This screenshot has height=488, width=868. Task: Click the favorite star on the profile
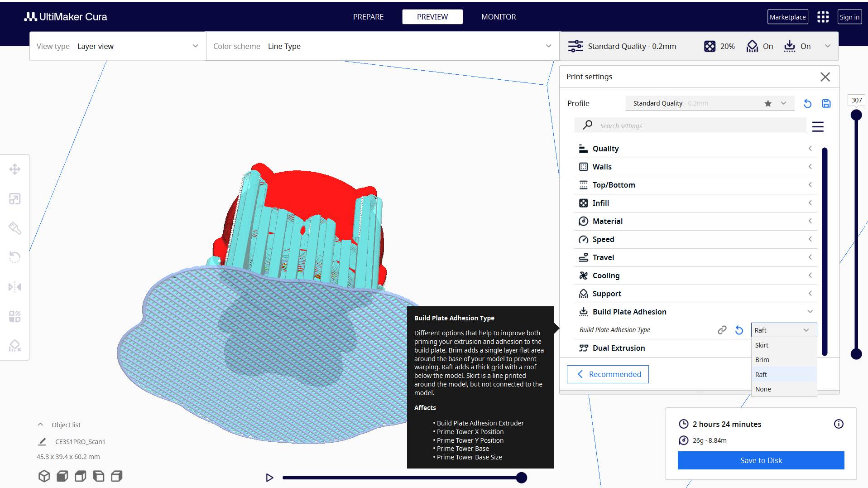tap(768, 103)
